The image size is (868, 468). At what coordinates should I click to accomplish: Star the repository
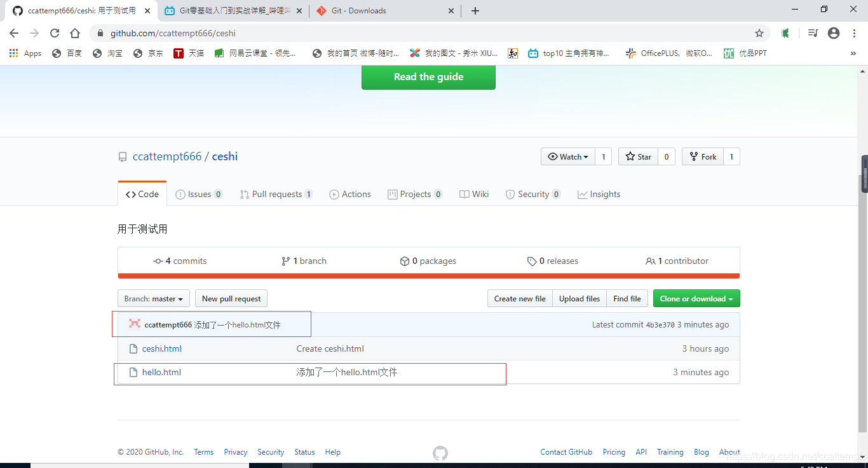coord(638,156)
